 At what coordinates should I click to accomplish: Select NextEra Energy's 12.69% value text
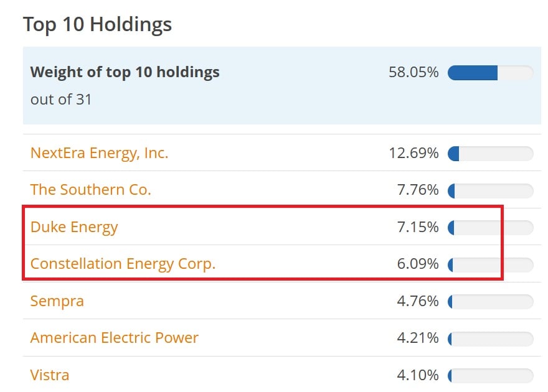pos(415,153)
